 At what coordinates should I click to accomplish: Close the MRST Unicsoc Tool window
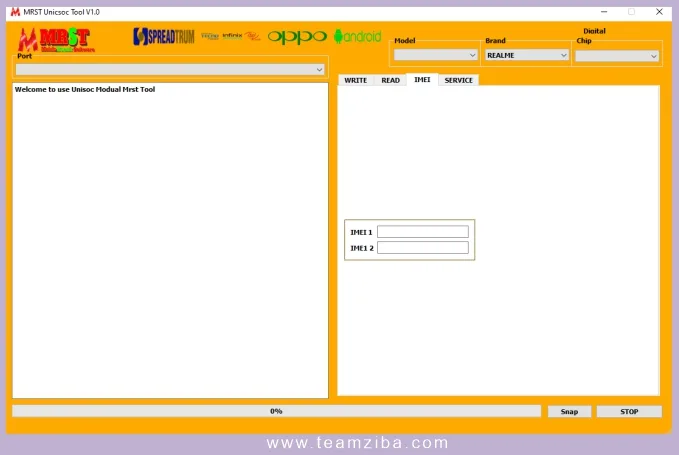pyautogui.click(x=659, y=12)
